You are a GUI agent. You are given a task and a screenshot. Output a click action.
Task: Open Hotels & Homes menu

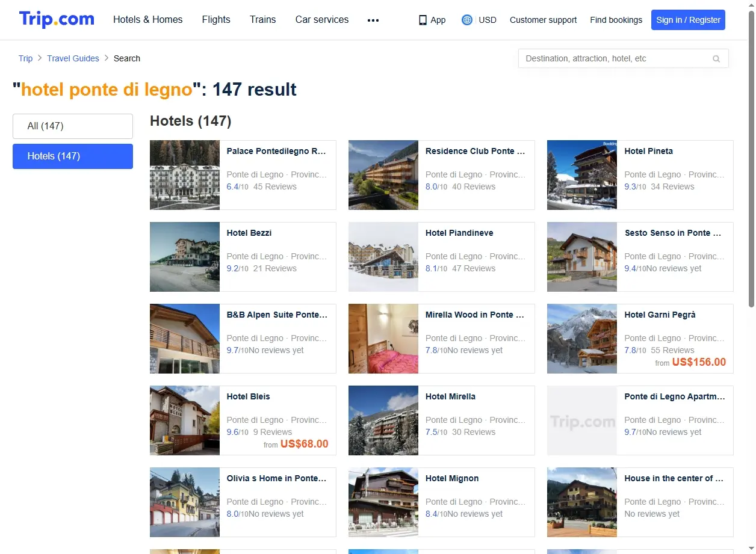click(x=148, y=20)
